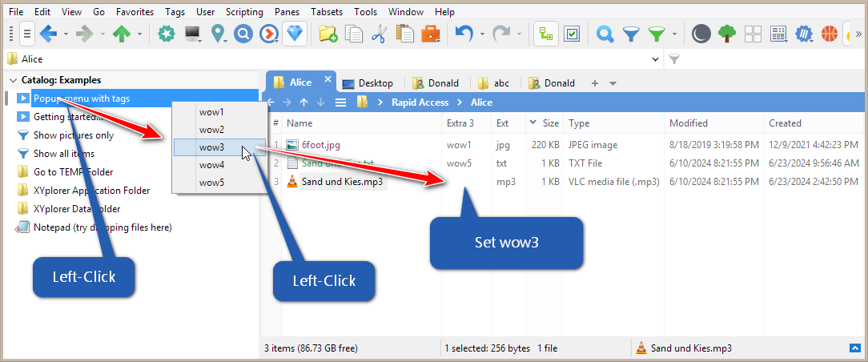Image resolution: width=868 pixels, height=362 pixels.
Task: Click the blue diamond toolbar icon
Action: click(x=295, y=34)
